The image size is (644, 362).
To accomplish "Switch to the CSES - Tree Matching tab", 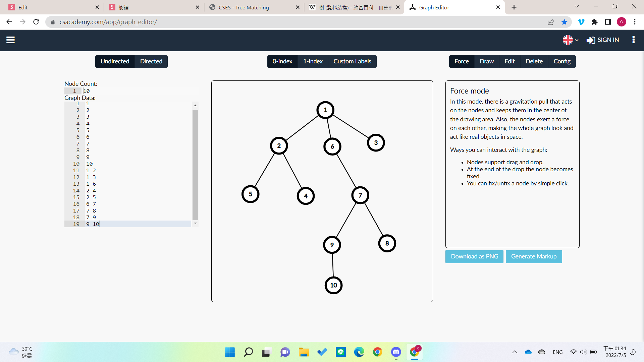I will pyautogui.click(x=244, y=7).
